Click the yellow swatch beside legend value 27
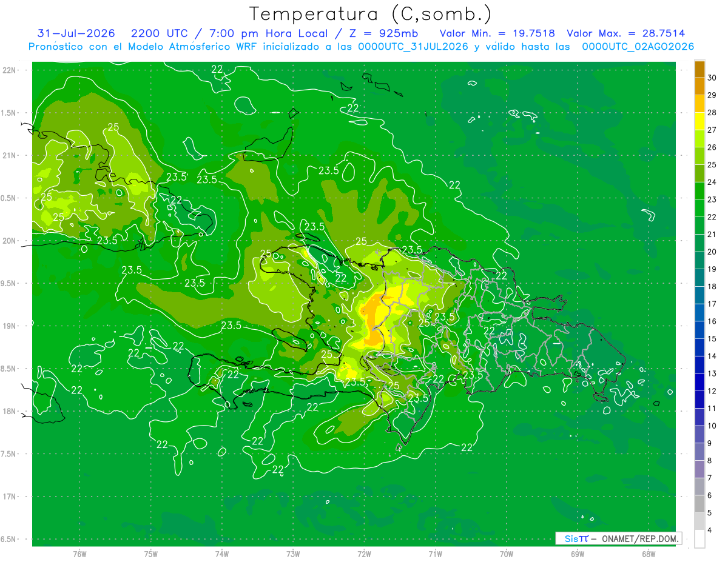Screen dimensions: 728x562 [699, 121]
